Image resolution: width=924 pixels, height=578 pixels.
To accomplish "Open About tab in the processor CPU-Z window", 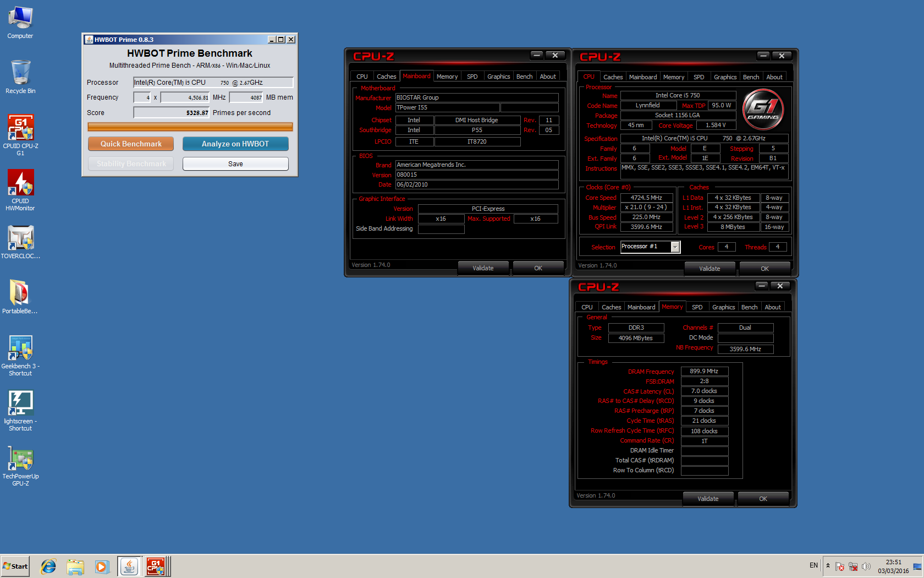I will [x=774, y=77].
